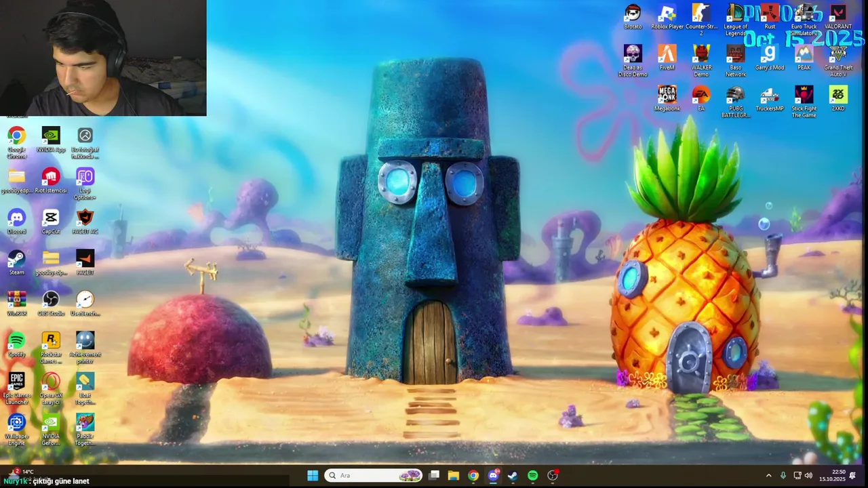868x488 pixels.
Task: Select the Opera GX tarayıcı desktop icon
Action: click(x=51, y=390)
